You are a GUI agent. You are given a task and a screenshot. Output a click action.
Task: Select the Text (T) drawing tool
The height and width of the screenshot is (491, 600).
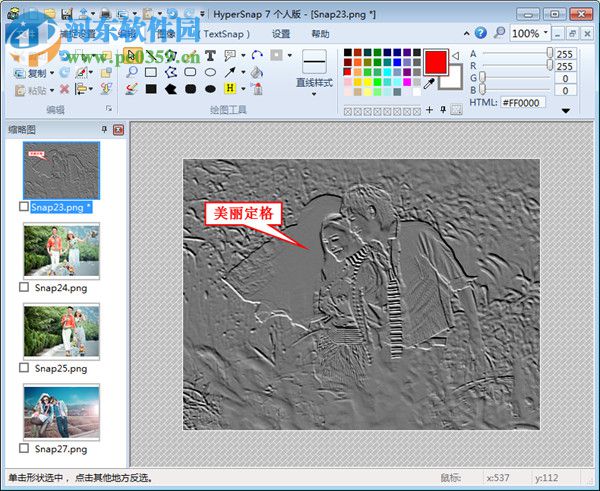click(210, 56)
